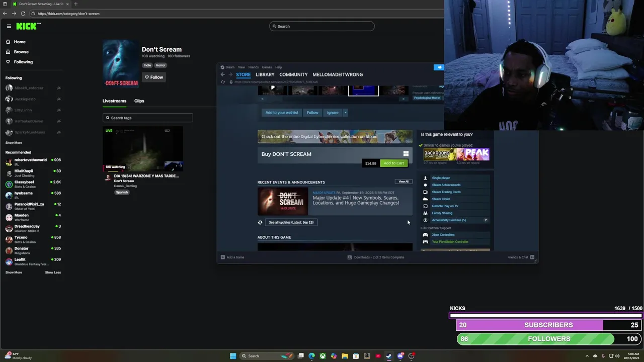
Task: Open the Steam View menu
Action: (x=242, y=67)
